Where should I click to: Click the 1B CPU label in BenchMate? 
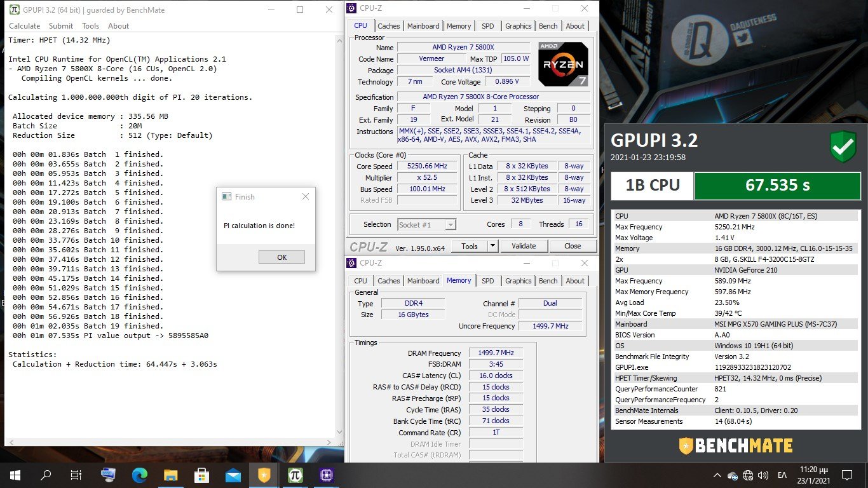point(653,186)
